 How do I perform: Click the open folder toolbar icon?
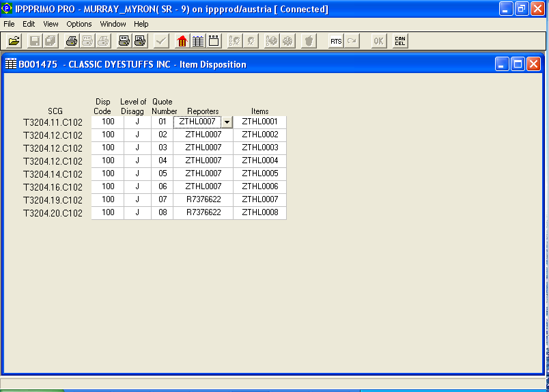pyautogui.click(x=14, y=42)
